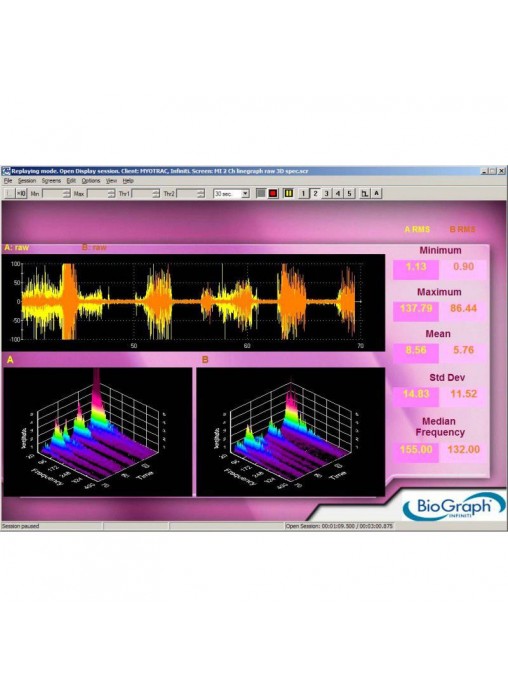This screenshot has width=508, height=696.
Task: Click the auto-scale A toolbar button
Action: click(376, 194)
